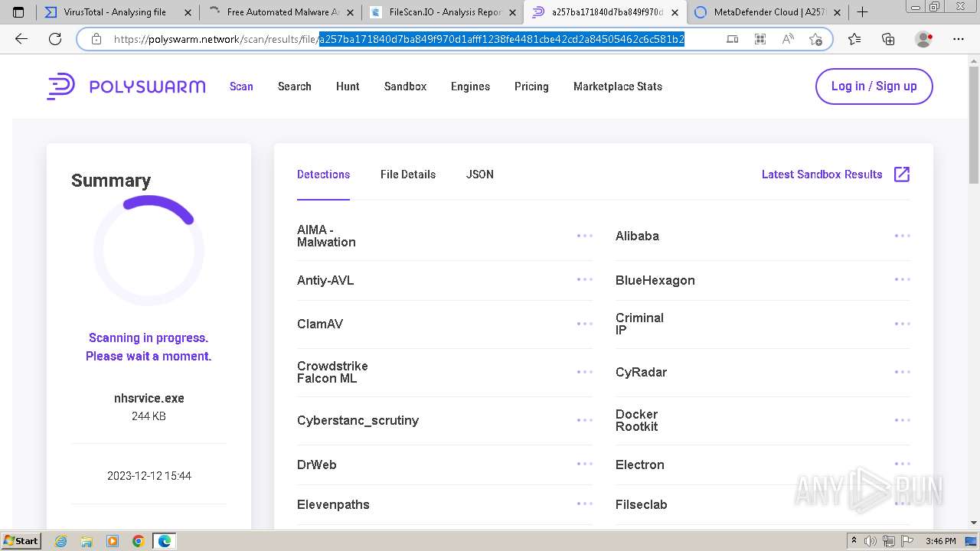The width and height of the screenshot is (980, 551).
Task: Open Hunt in navigation menu
Action: click(x=348, y=86)
